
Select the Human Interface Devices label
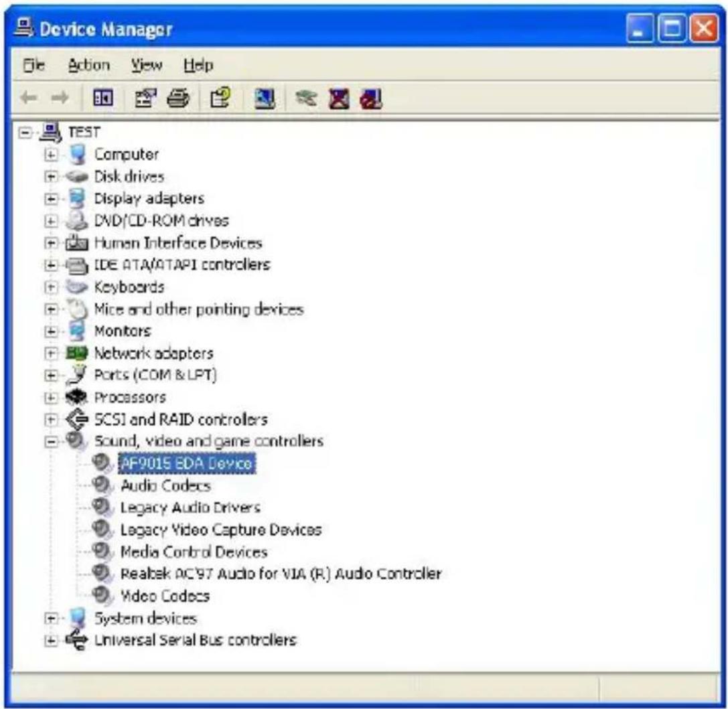178,242
